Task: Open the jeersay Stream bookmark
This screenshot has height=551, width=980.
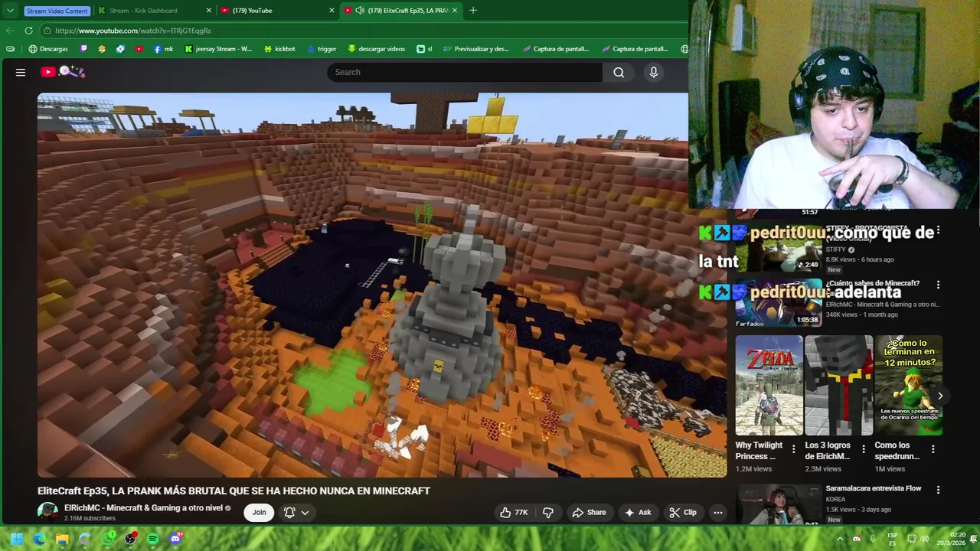Action: pos(218,49)
